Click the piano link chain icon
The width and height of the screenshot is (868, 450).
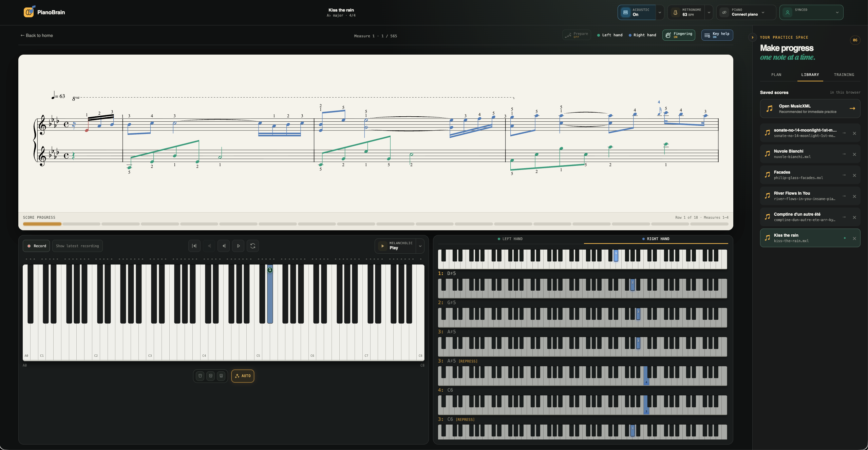pyautogui.click(x=724, y=13)
